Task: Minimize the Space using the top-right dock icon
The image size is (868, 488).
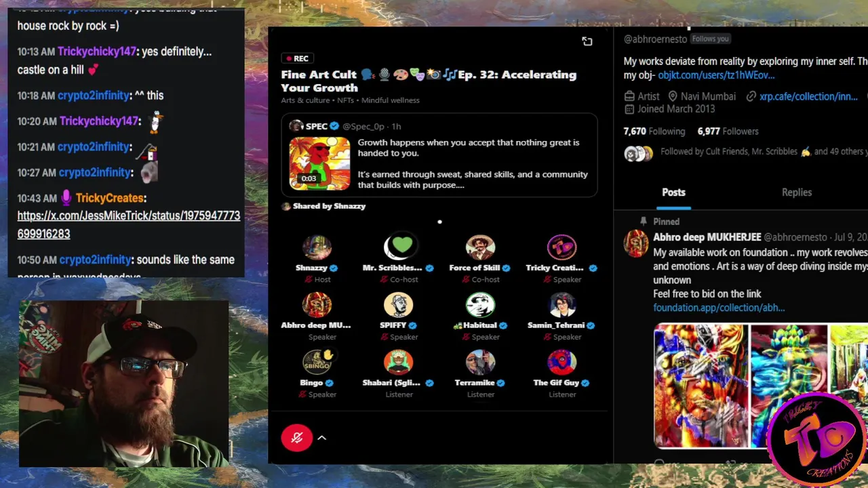Action: coord(587,41)
